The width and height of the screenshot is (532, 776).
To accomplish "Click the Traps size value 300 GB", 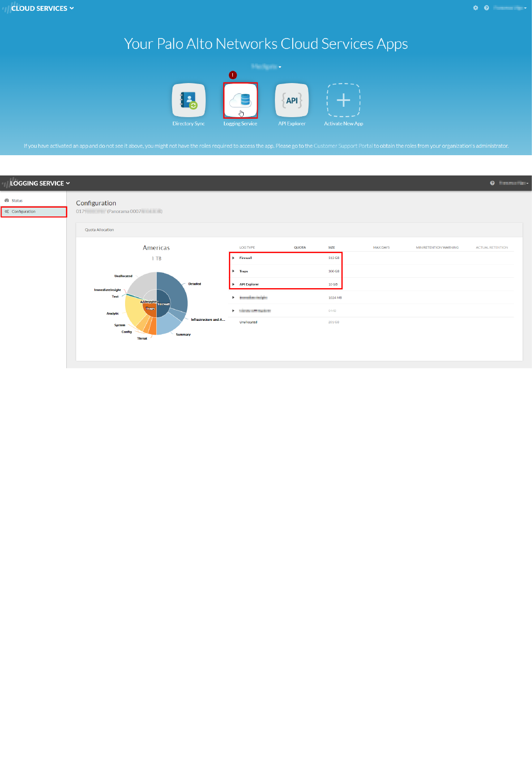I will tap(334, 271).
